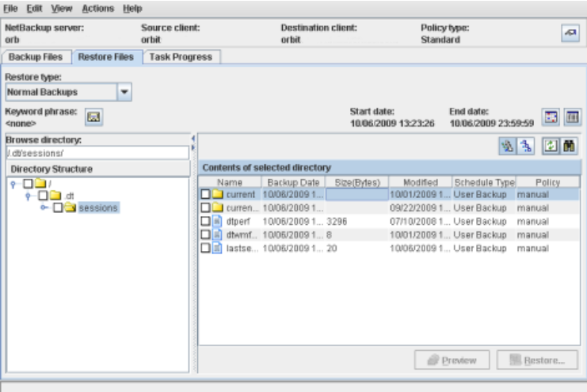The width and height of the screenshot is (587, 392).
Task: Click the folder icon in the current row
Action: (x=218, y=194)
